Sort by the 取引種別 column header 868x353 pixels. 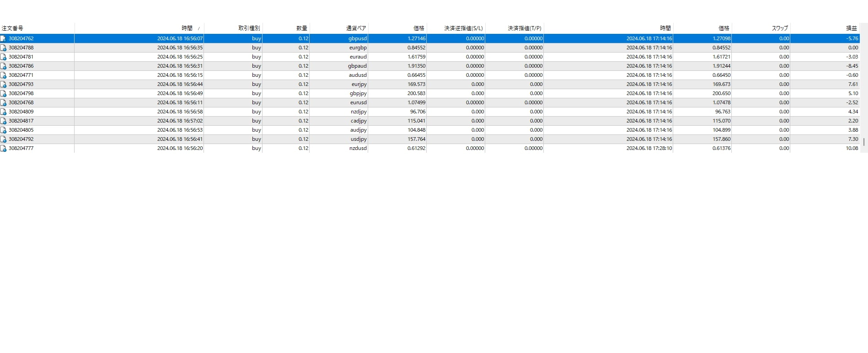pos(249,28)
